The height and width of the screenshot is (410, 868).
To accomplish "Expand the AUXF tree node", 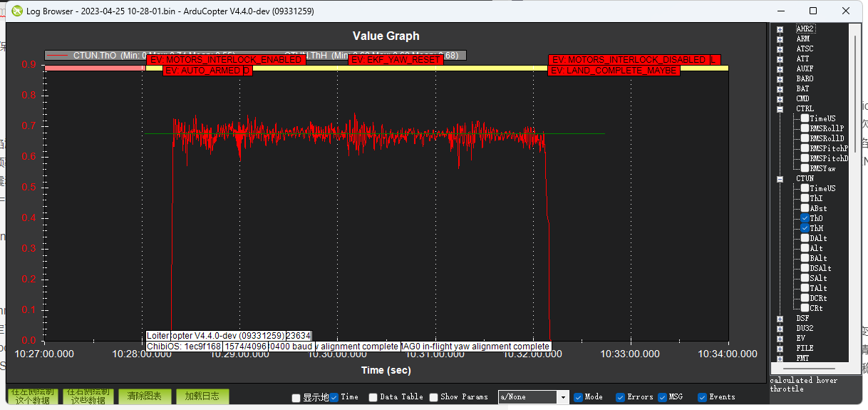I will coord(780,69).
